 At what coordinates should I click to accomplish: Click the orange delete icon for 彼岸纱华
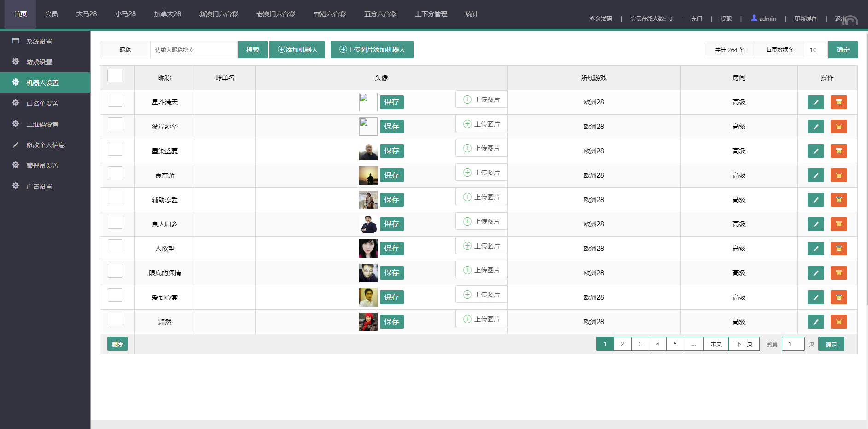click(839, 127)
